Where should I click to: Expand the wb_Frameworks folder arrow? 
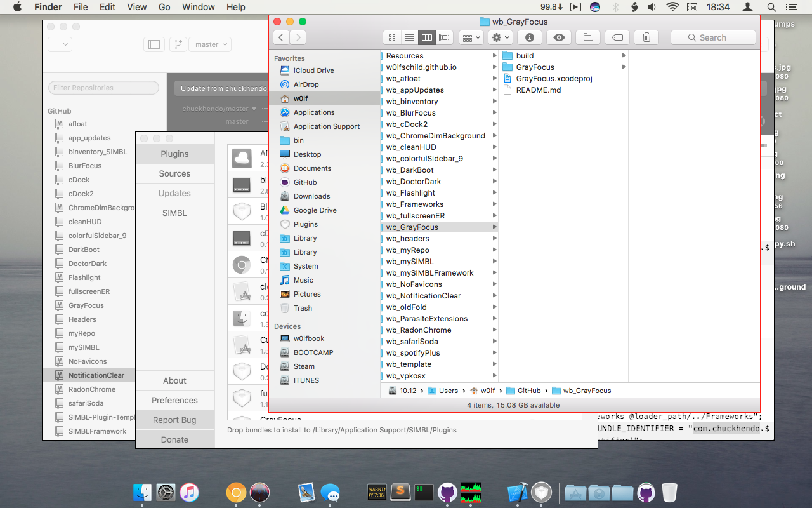click(x=494, y=204)
